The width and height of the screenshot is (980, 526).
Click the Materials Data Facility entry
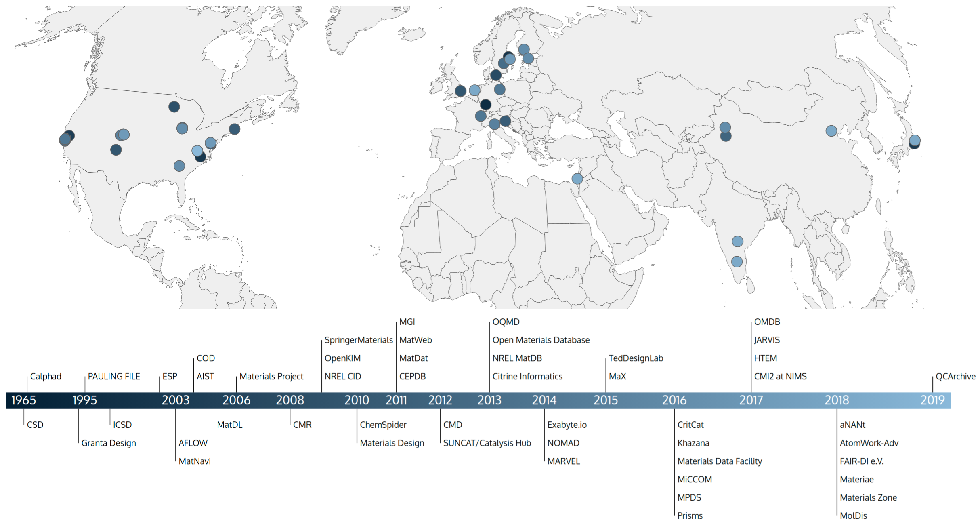[x=720, y=461]
